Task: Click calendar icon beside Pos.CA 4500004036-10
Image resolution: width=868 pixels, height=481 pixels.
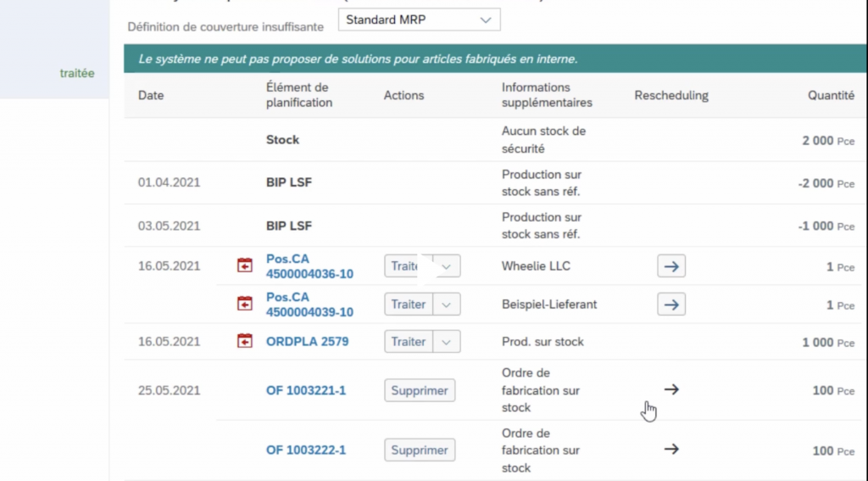Action: pyautogui.click(x=245, y=266)
